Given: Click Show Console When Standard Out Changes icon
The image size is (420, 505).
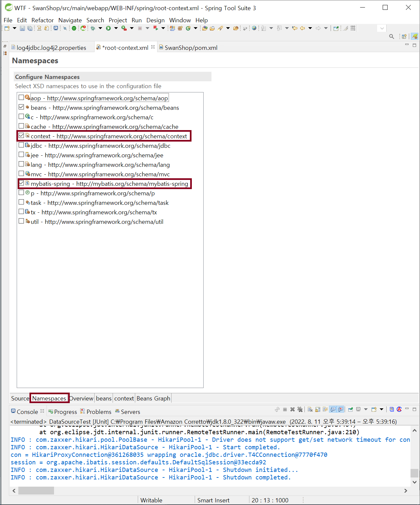Looking at the screenshot, I should click(333, 409).
